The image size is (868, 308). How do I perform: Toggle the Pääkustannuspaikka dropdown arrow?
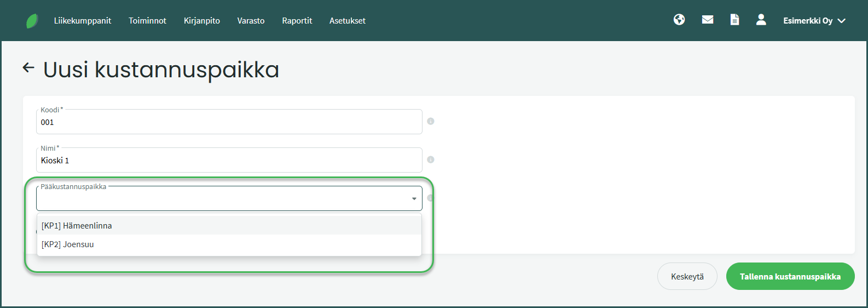(414, 198)
